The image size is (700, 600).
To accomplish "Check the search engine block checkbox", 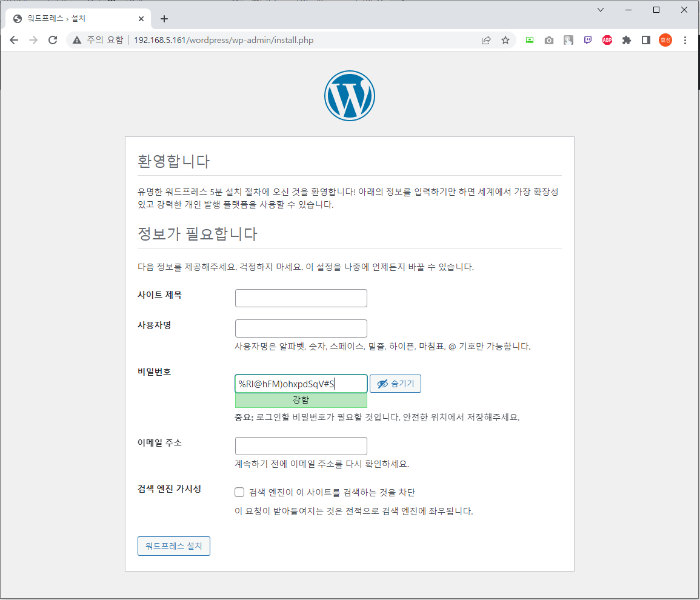I will coord(239,492).
